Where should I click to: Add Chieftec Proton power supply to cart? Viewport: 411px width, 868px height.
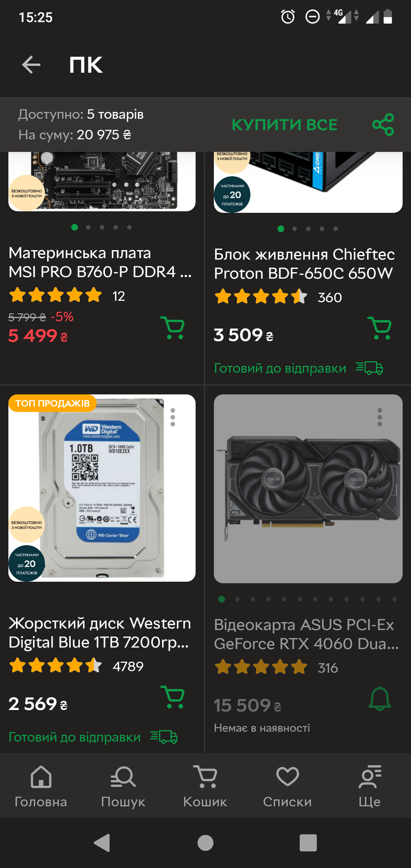[x=380, y=328]
